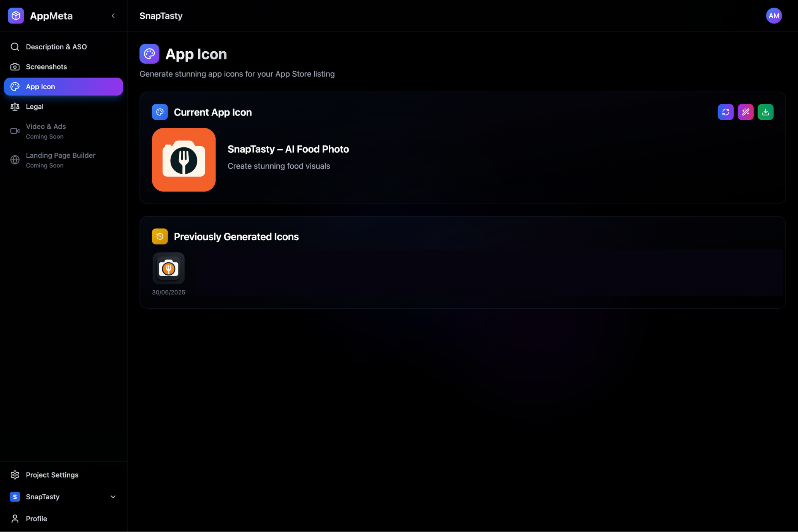Screen dimensions: 798x532
Task: Click the AM user avatar
Action: coord(774,16)
